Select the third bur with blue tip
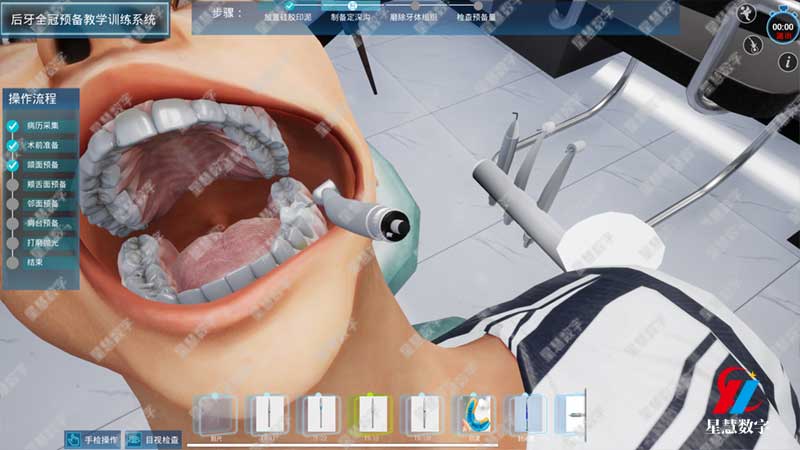800x450 pixels. point(319,415)
